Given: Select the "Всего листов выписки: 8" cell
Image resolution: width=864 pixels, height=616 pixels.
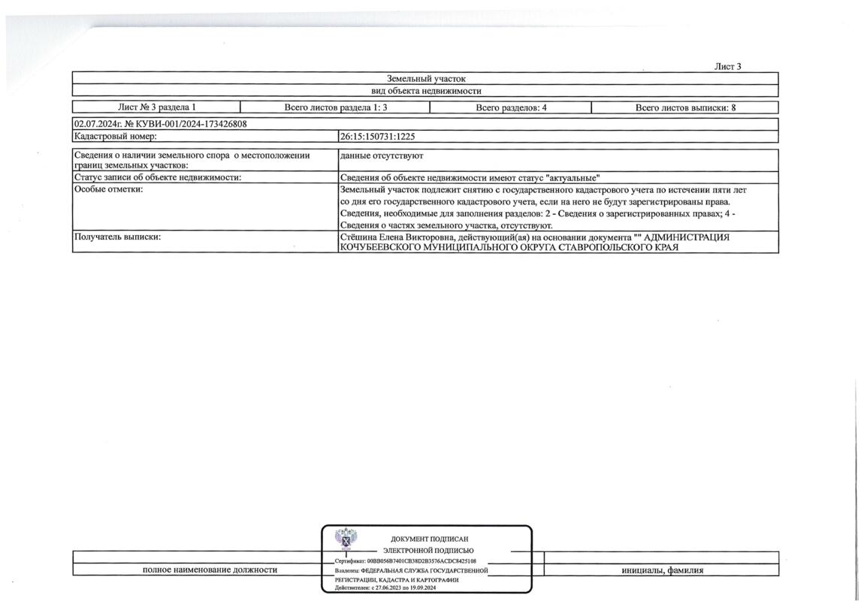Looking at the screenshot, I should click(685, 107).
